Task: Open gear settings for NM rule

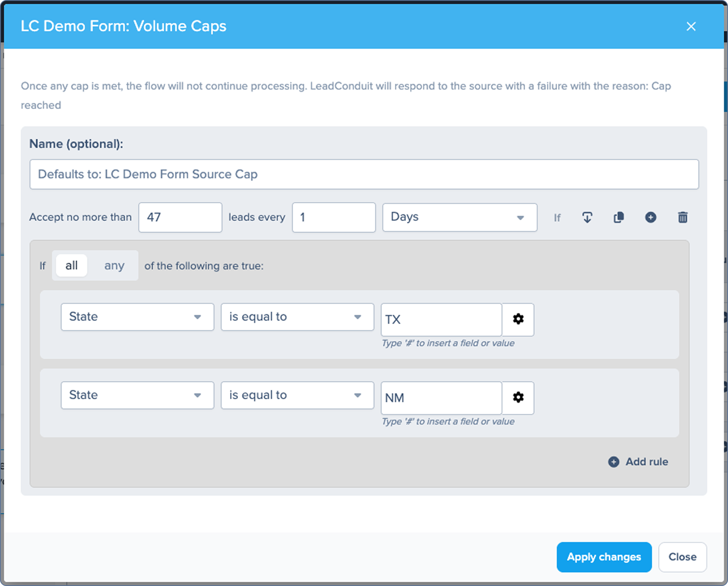Action: [x=518, y=397]
